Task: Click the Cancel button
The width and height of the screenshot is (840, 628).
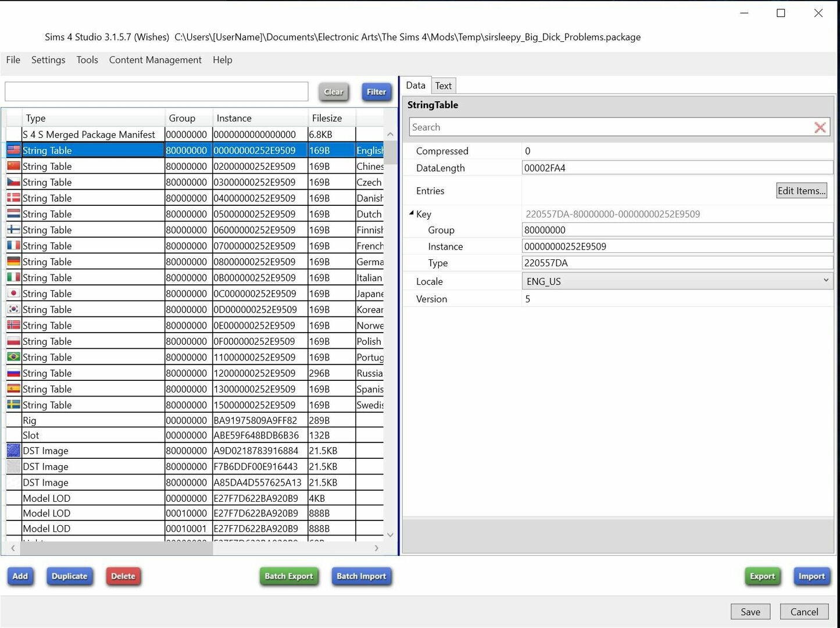Action: [x=805, y=612]
